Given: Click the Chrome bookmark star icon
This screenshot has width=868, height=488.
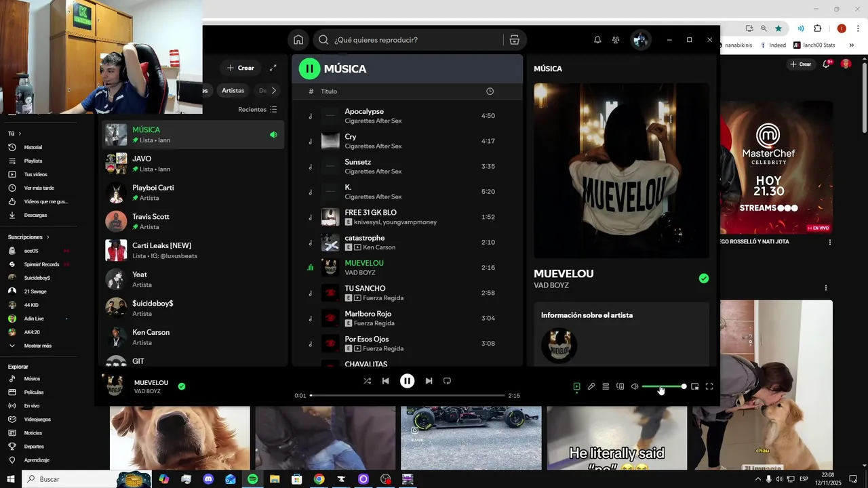Looking at the screenshot, I should point(778,28).
